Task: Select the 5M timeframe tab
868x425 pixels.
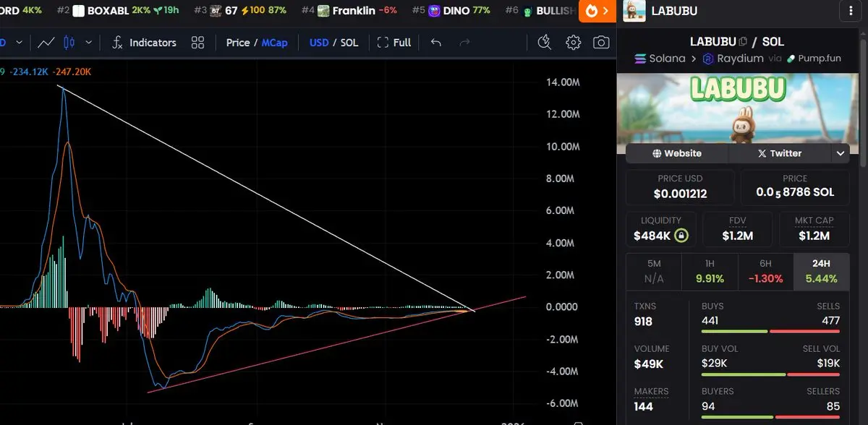Action: point(654,272)
